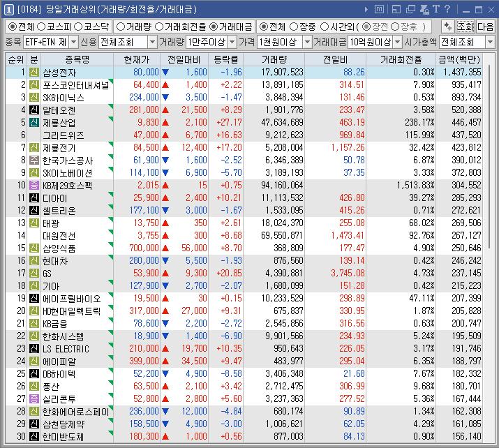This screenshot has width=499, height=448.
Task: Toggle the pin lock icon in title bar
Action: (424, 10)
